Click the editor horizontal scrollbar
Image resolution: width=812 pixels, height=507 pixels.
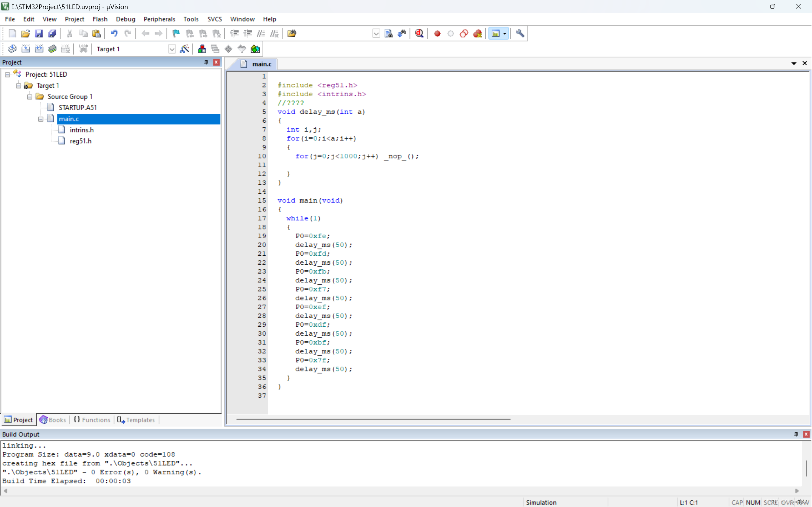(x=373, y=419)
